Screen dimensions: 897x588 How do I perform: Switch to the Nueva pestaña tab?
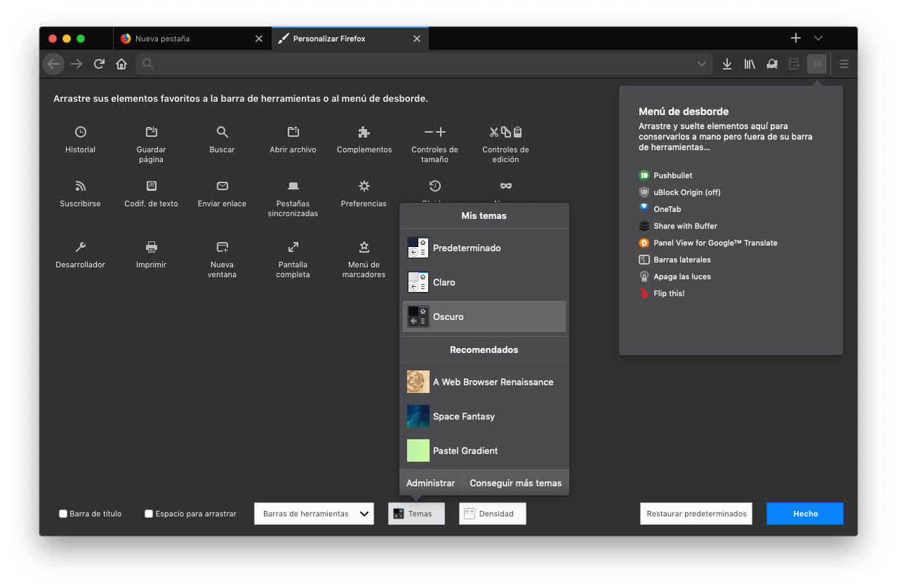coord(192,39)
